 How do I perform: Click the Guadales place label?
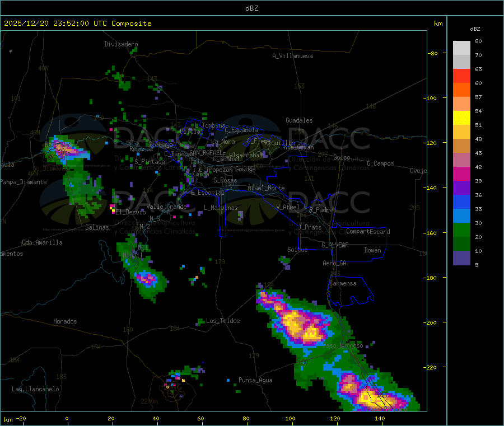pyautogui.click(x=299, y=120)
